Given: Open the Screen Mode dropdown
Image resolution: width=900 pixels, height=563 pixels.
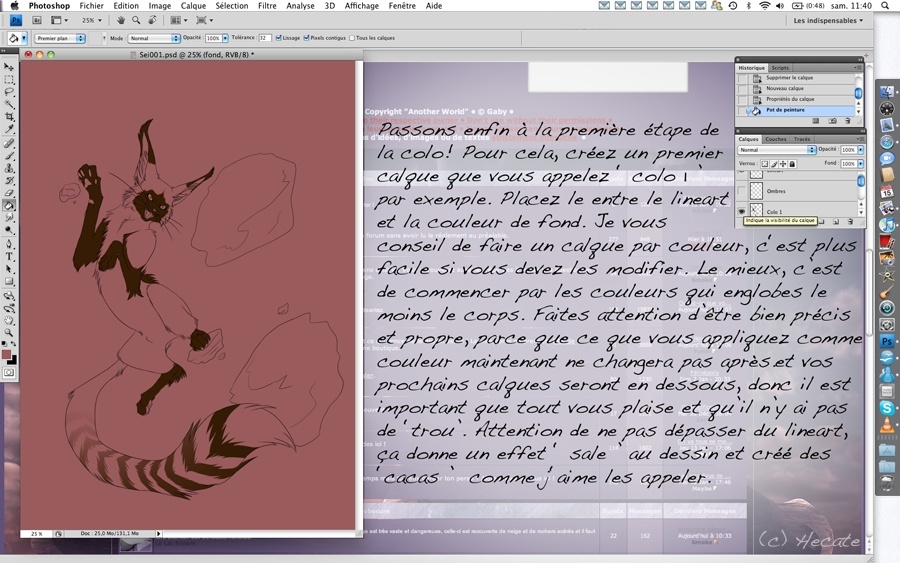Looking at the screenshot, I should pyautogui.click(x=204, y=20).
